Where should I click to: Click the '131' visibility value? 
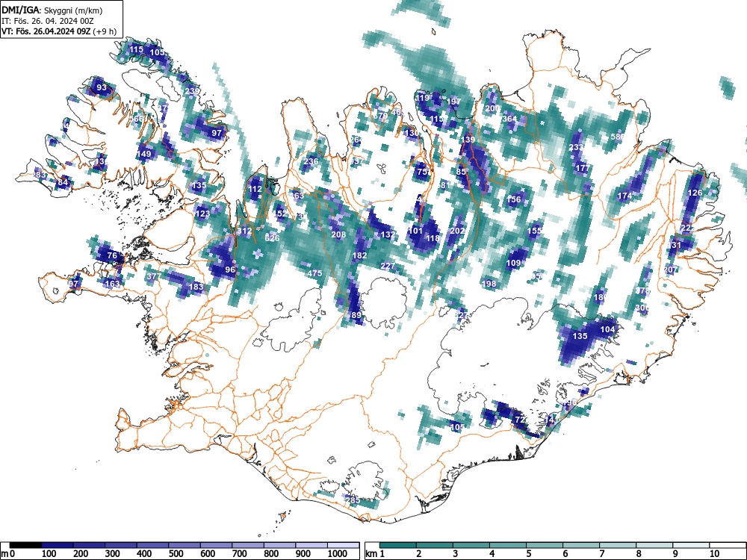[x=674, y=245]
